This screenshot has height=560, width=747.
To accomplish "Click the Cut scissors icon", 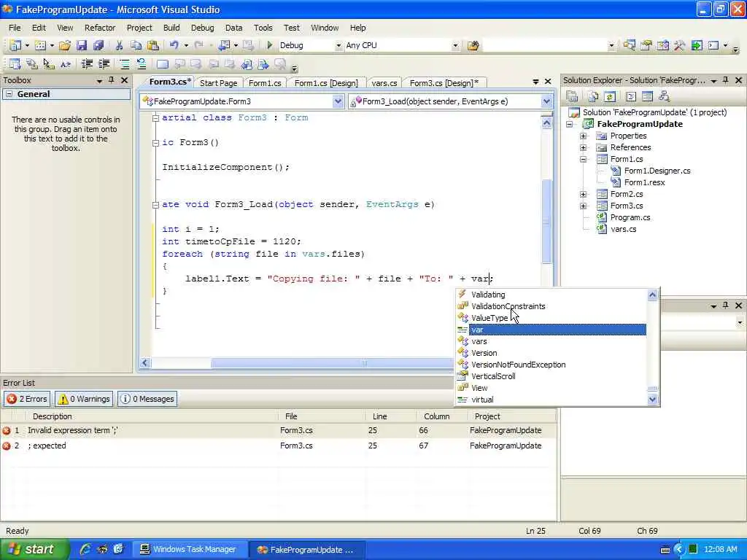I will pyautogui.click(x=119, y=45).
